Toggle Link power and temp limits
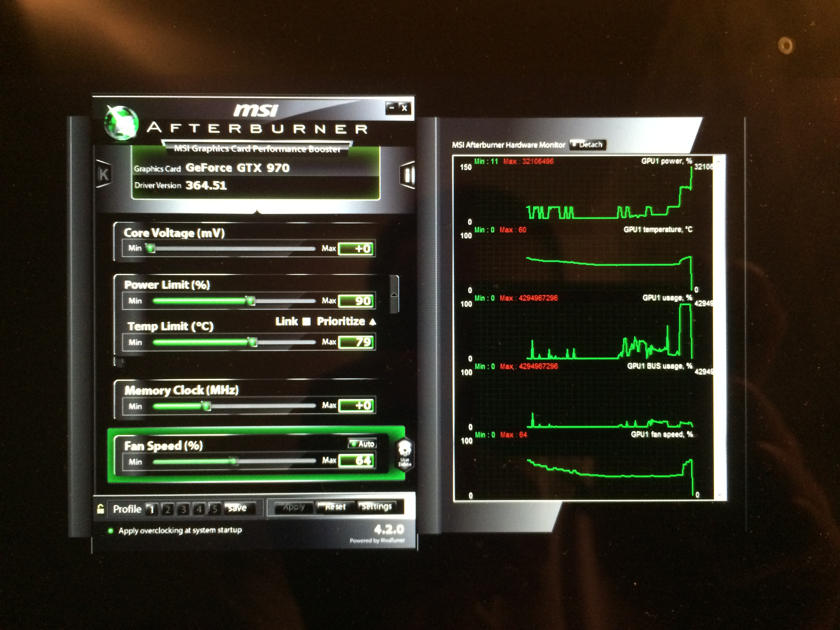Image resolution: width=840 pixels, height=630 pixels. tap(306, 322)
